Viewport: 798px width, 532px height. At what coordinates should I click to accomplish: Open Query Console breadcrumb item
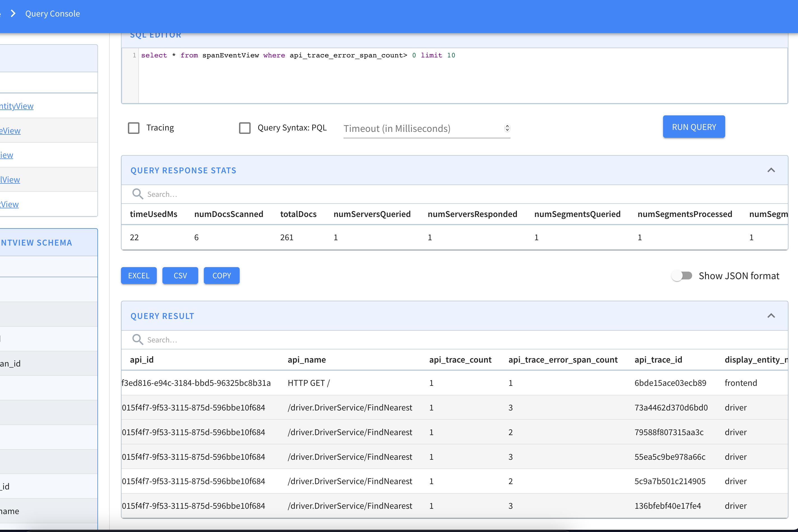(53, 13)
